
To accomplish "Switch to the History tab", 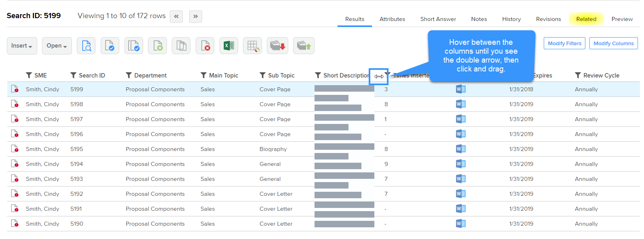I will click(x=511, y=19).
